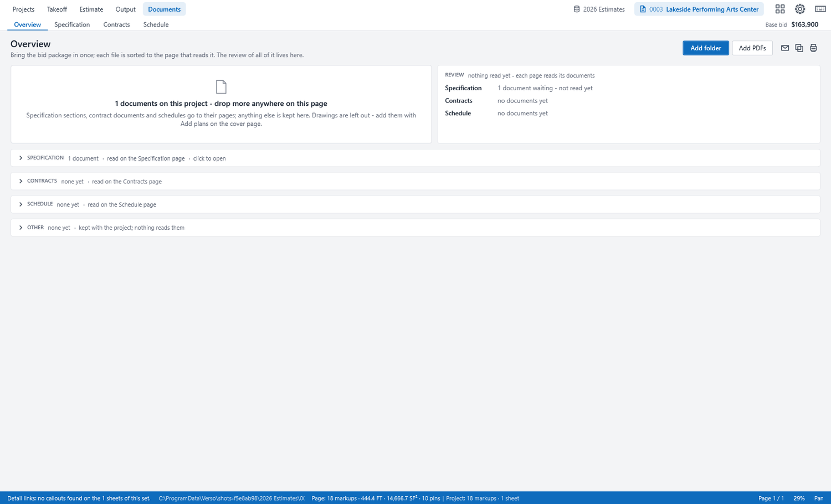Open the Projects menu

point(23,9)
